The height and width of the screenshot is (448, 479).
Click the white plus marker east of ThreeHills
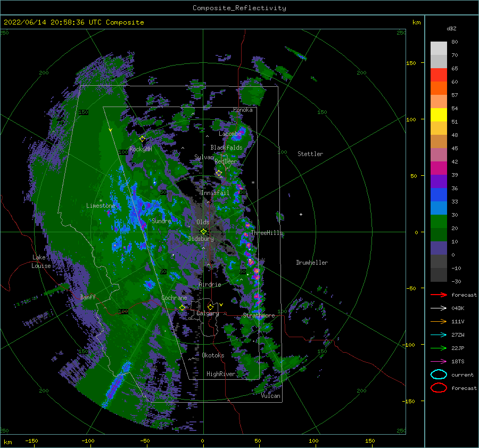(301, 214)
